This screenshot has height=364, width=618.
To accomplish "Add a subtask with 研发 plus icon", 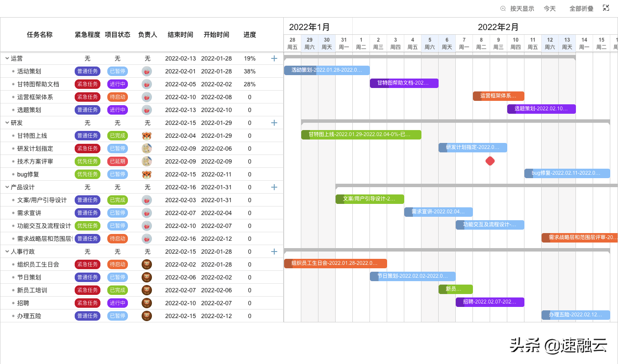I will point(274,123).
